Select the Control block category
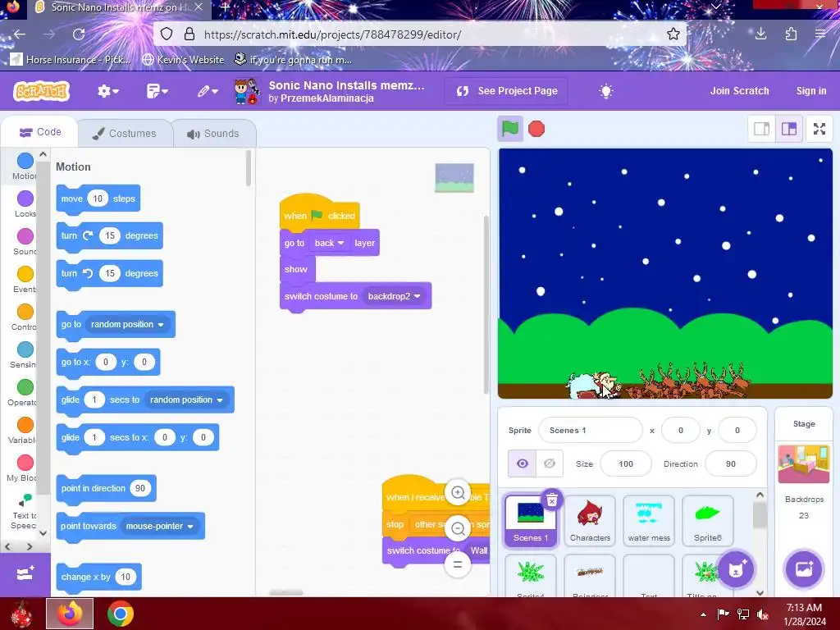 click(x=25, y=317)
